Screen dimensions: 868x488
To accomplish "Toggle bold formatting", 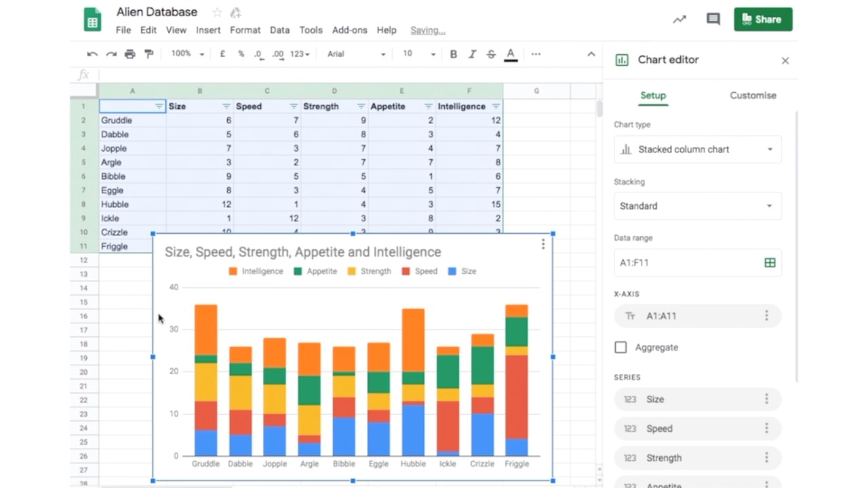I will tap(453, 54).
